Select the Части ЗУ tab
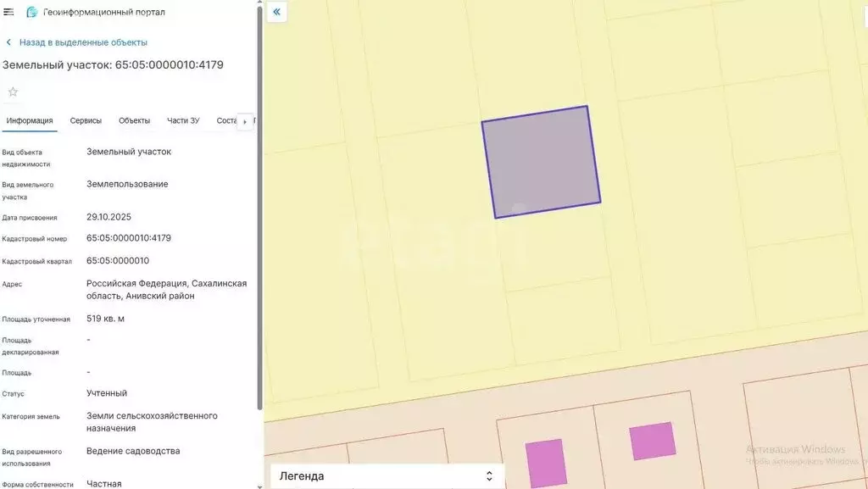This screenshot has width=868, height=489. (183, 120)
